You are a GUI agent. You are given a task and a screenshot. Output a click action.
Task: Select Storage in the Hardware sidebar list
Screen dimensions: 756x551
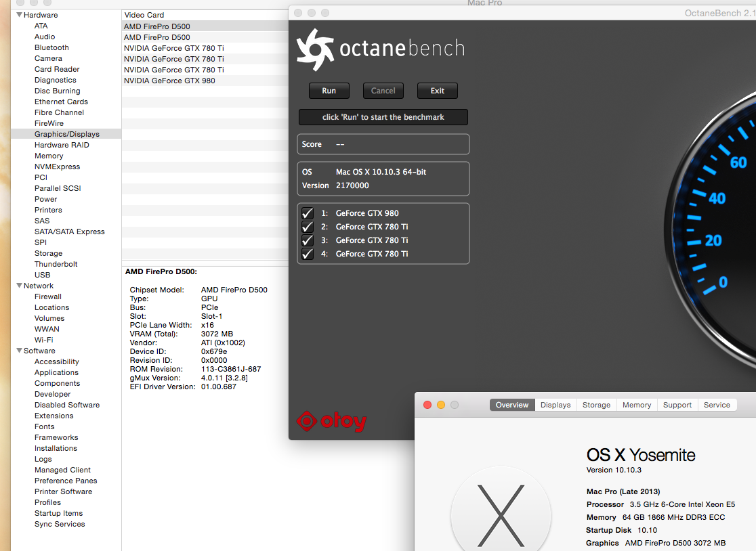tap(48, 253)
